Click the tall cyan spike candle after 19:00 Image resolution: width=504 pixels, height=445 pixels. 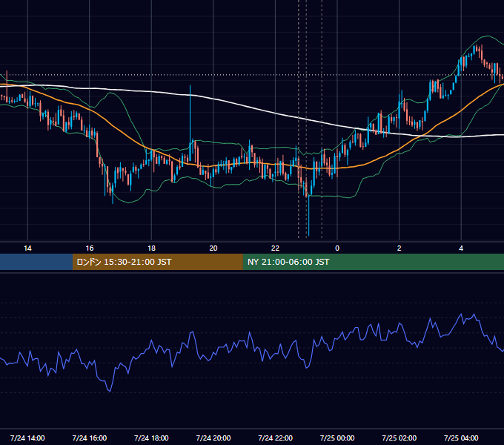[x=190, y=122]
